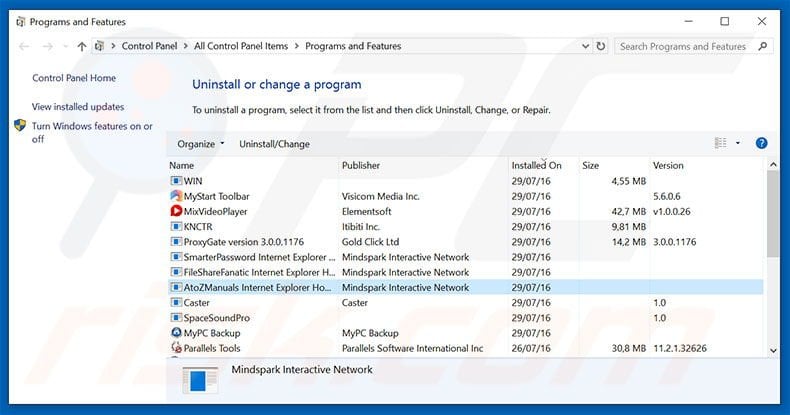This screenshot has width=790, height=415.
Task: Select the MyPC Backup icon
Action: pos(176,332)
